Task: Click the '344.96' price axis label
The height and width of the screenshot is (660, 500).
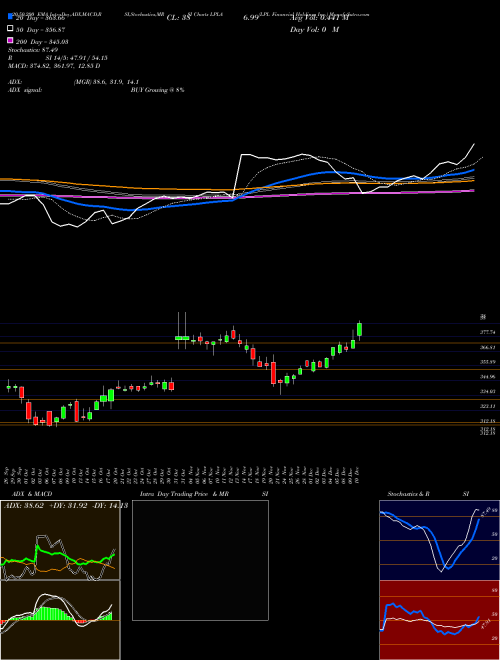Action: click(487, 377)
